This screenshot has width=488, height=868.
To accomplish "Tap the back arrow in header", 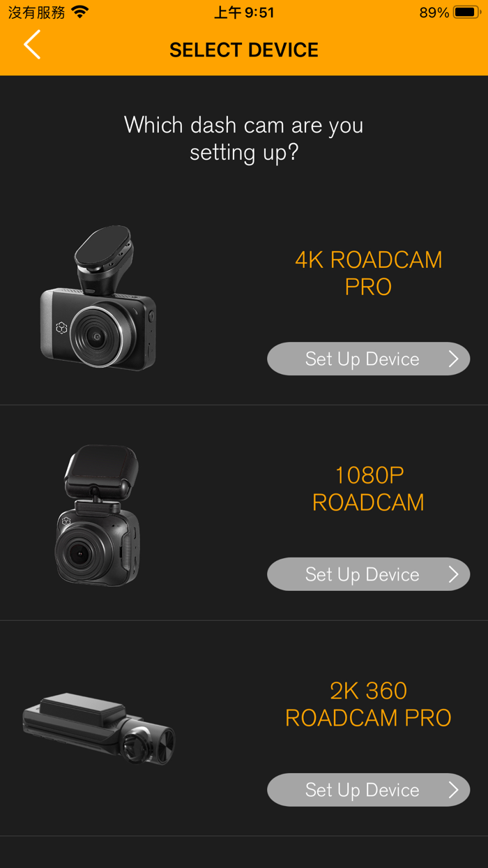I will click(32, 45).
